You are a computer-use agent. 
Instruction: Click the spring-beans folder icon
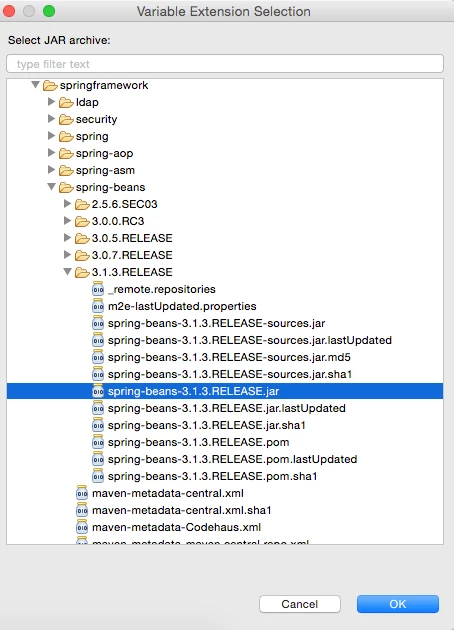point(66,187)
